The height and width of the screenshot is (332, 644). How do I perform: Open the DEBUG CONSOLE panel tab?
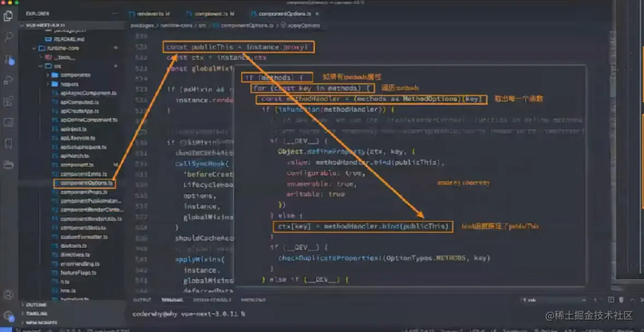[x=212, y=300]
